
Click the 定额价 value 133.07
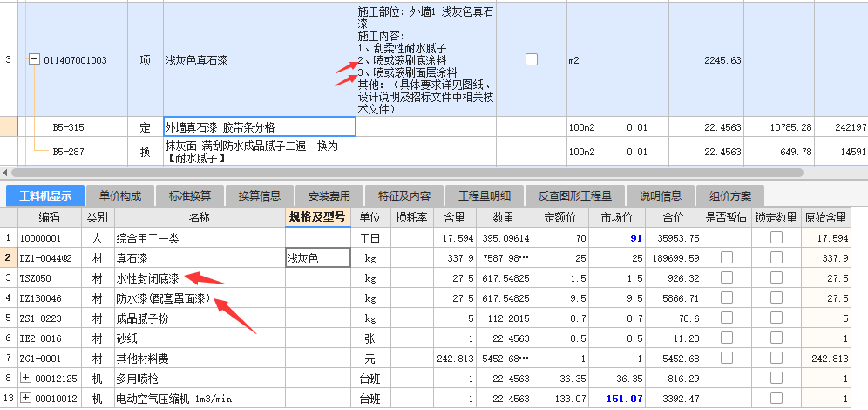pos(560,398)
